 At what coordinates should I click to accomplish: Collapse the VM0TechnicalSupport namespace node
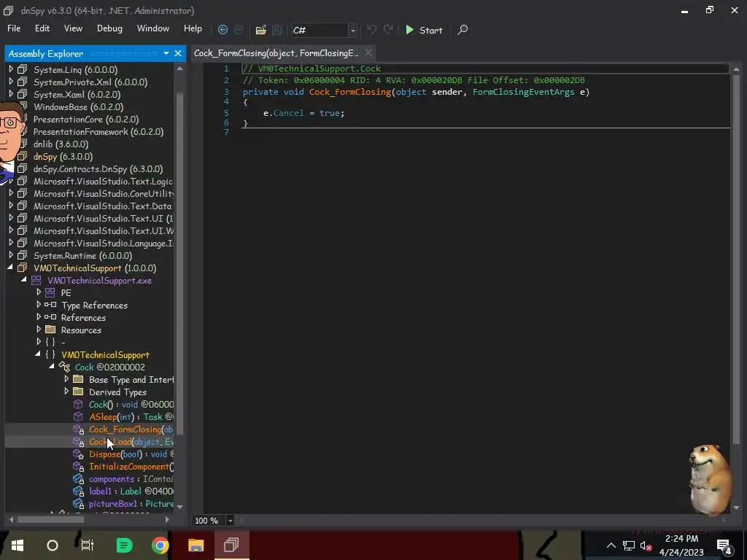pos(38,355)
